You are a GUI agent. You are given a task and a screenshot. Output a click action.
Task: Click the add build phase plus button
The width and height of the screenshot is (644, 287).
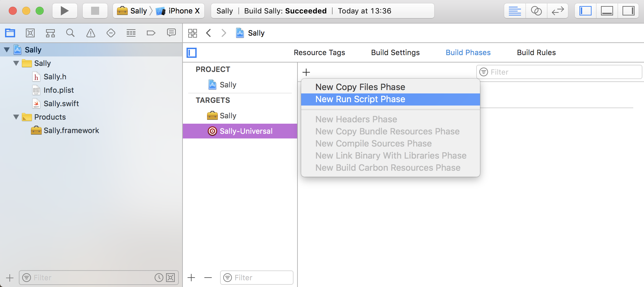point(306,72)
